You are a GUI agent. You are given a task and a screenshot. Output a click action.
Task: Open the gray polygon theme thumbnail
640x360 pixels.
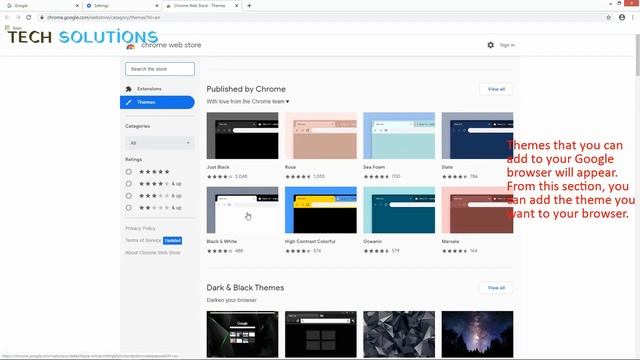tap(399, 334)
